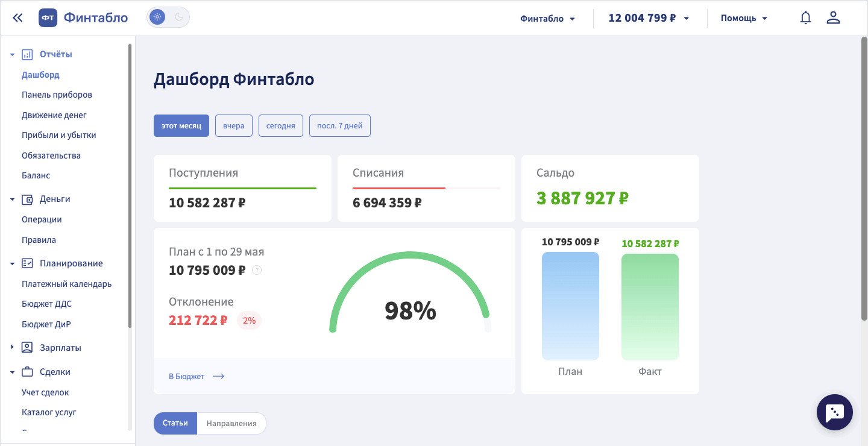This screenshot has width=868, height=446.
Task: Open Операции under Деньги
Action: [42, 219]
